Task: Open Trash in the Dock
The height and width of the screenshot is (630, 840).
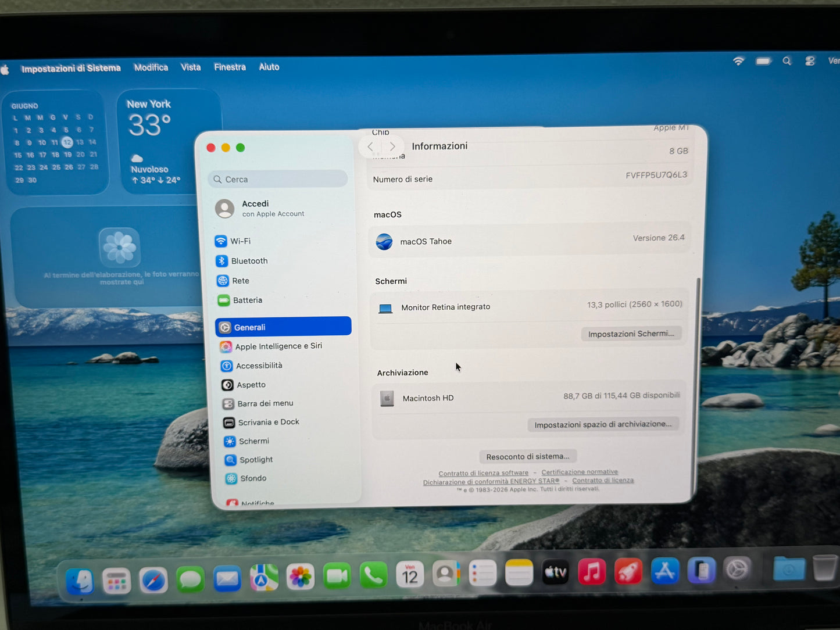Action: (x=824, y=568)
